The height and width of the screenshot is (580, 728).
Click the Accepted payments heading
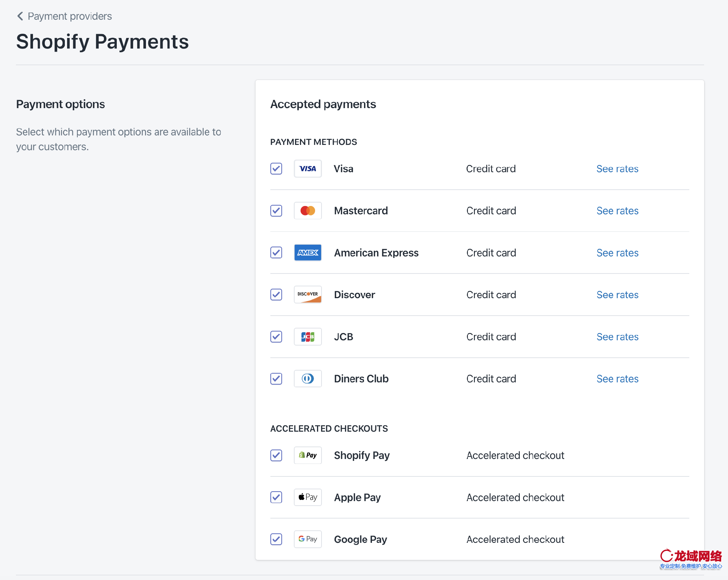pos(323,104)
